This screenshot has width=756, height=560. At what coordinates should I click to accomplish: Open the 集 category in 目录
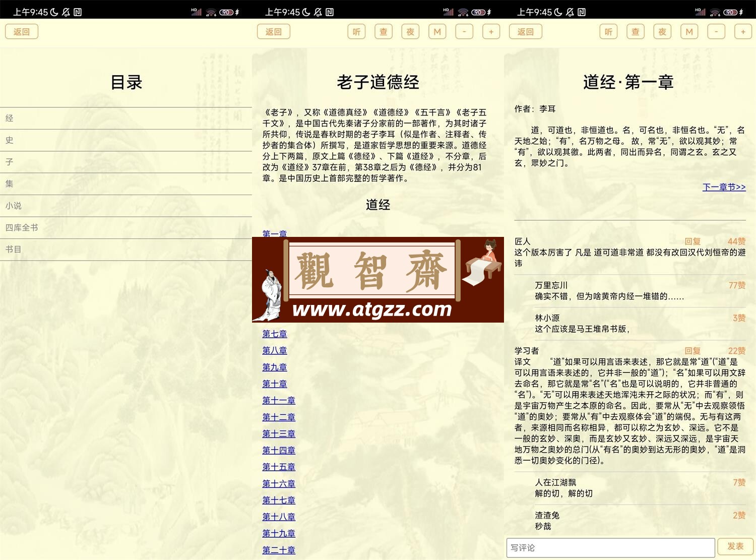point(126,184)
